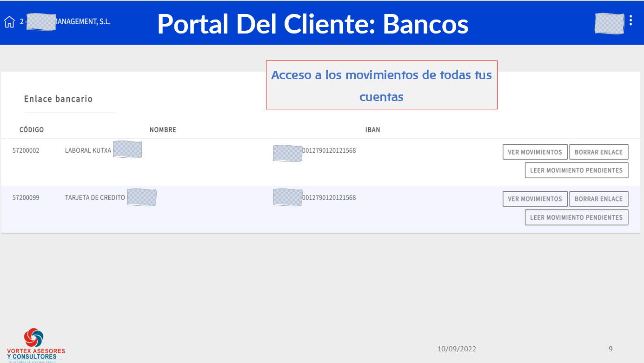Click the Vortex Asesores y Consultores logo
Image resolution: width=644 pixels, height=363 pixels.
click(x=36, y=345)
